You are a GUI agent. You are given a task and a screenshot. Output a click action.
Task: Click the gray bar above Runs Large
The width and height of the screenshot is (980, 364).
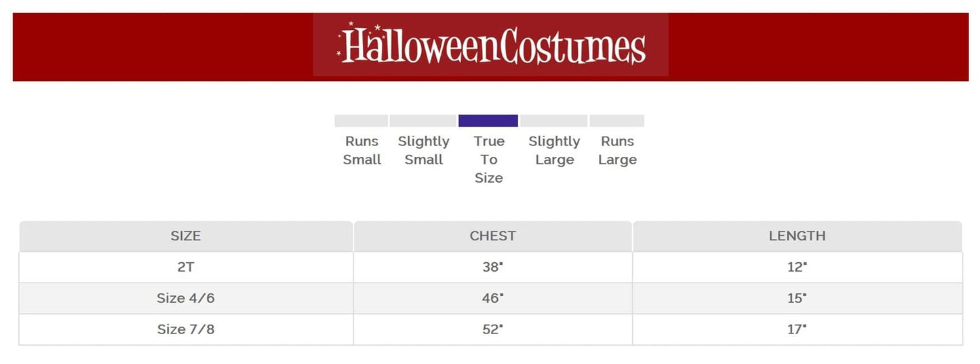pos(616,121)
